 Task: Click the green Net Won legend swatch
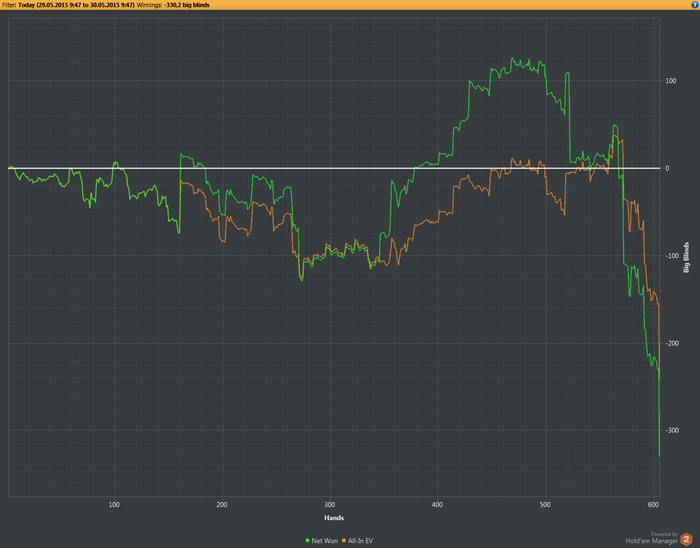pyautogui.click(x=307, y=540)
